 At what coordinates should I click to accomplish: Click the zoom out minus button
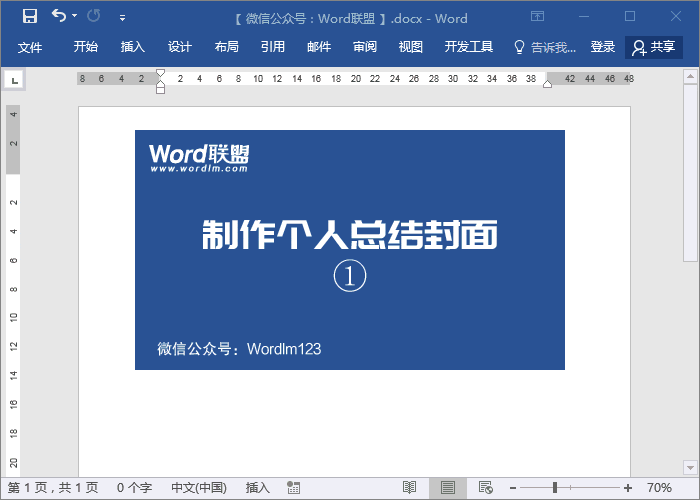coord(513,488)
